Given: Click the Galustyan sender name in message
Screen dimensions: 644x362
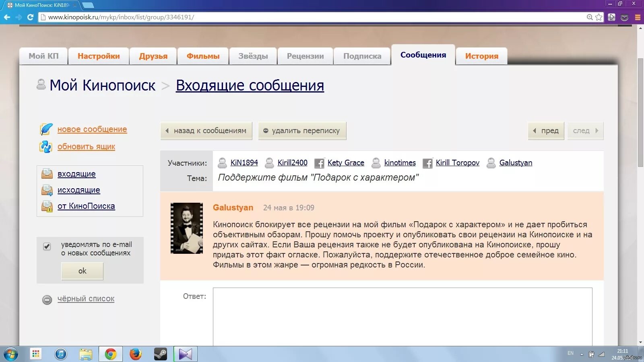Looking at the screenshot, I should (233, 208).
